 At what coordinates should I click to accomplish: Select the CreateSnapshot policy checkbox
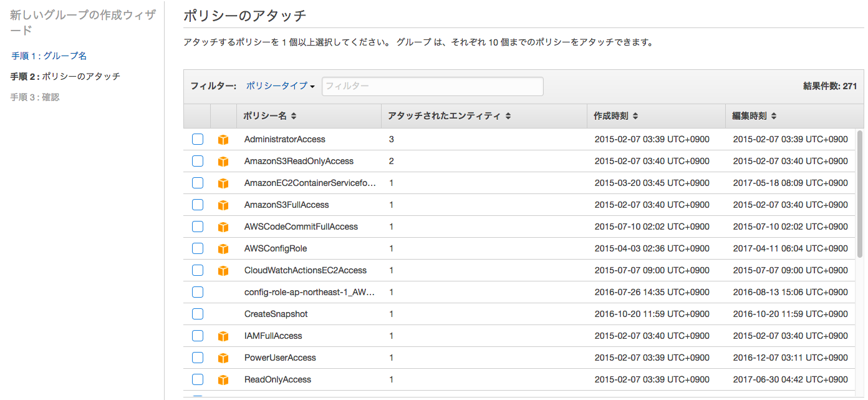(198, 314)
